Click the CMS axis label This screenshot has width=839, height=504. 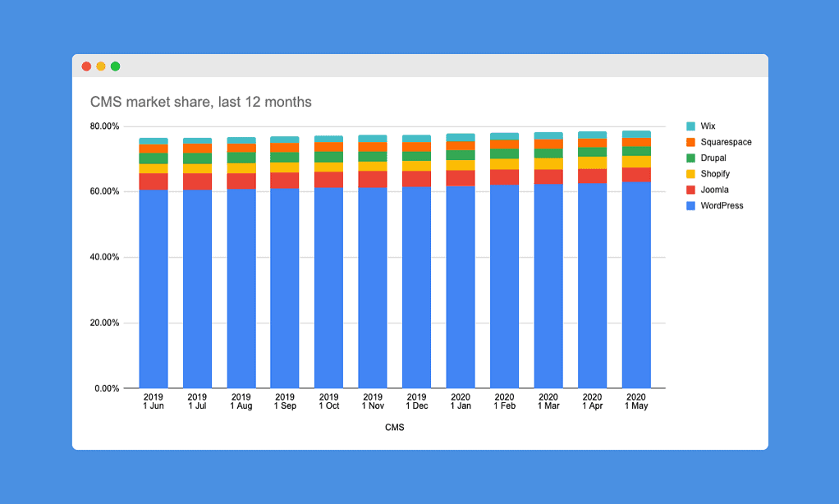click(393, 427)
